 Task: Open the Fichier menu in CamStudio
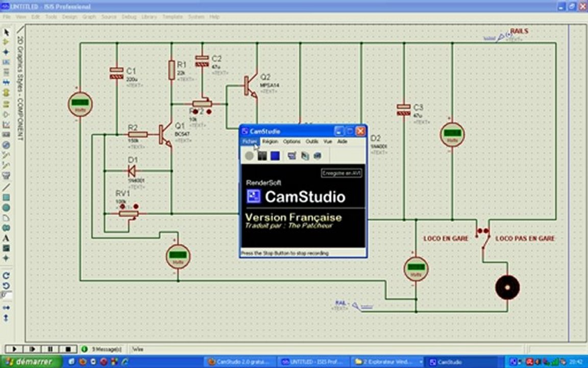click(250, 142)
